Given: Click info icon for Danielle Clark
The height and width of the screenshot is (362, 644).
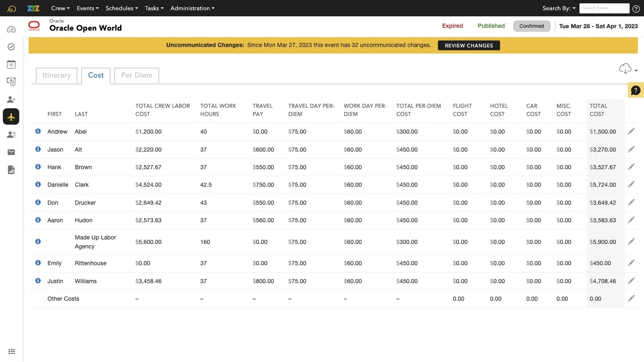Looking at the screenshot, I should (38, 184).
